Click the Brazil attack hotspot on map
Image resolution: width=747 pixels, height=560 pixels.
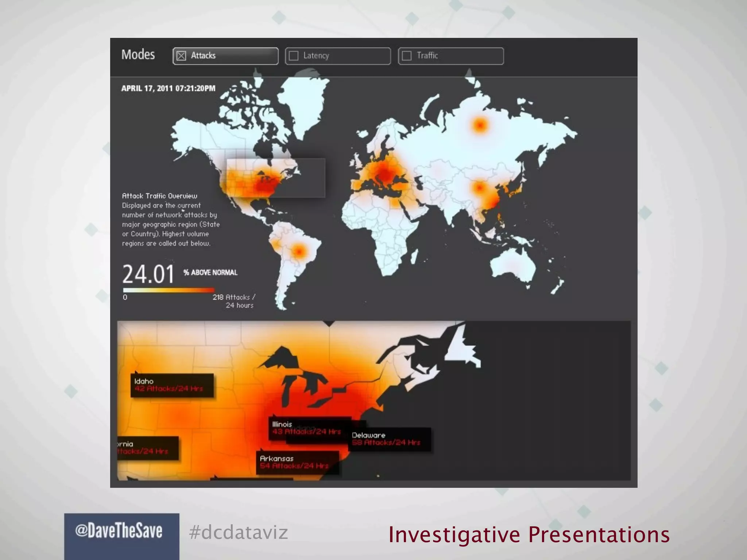click(299, 251)
